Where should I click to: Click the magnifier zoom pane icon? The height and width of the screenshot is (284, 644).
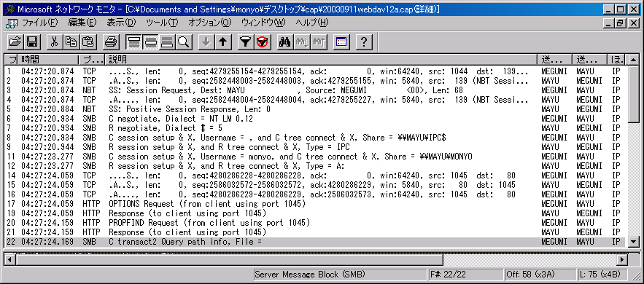(x=184, y=42)
